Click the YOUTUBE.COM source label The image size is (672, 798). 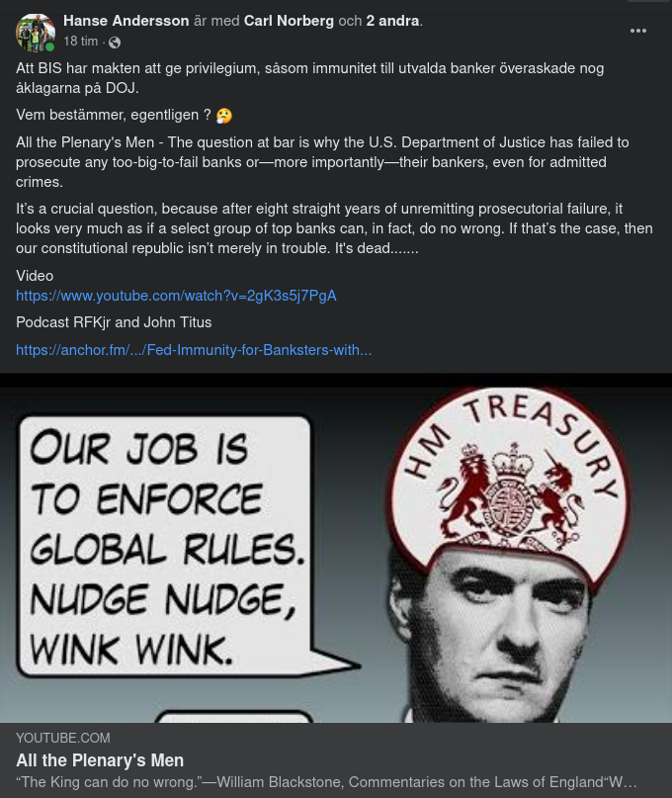point(63,738)
